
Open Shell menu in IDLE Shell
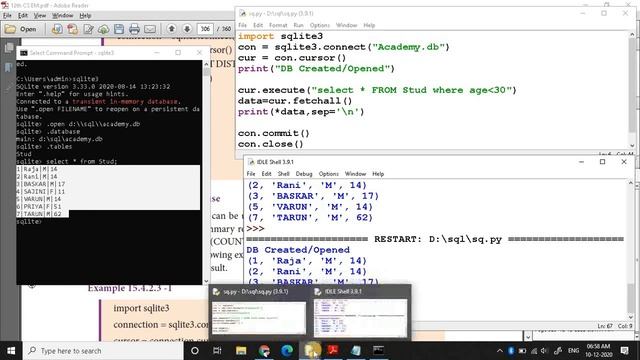pyautogui.click(x=284, y=174)
